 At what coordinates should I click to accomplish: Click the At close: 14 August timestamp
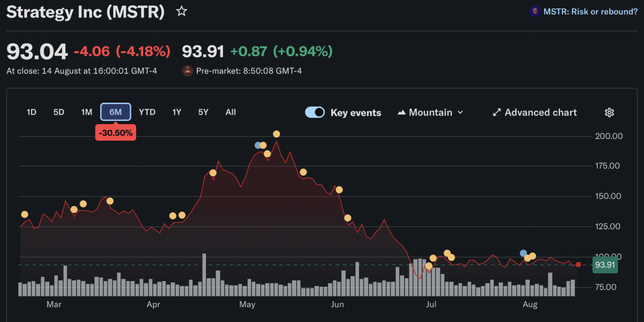[82, 71]
